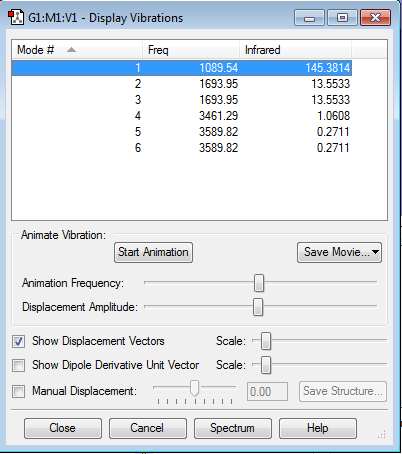
Task: Toggle Show Displacement Vectors checkbox
Action: point(18,341)
